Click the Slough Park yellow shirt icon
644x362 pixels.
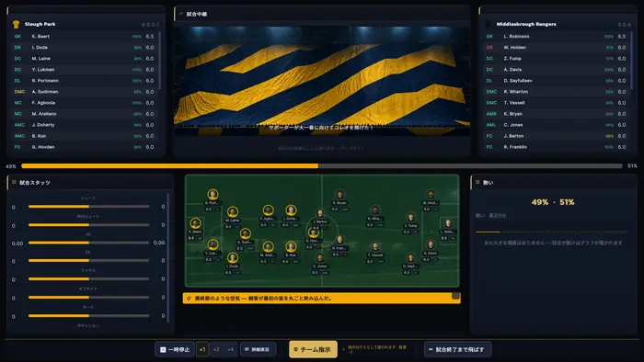[16, 24]
